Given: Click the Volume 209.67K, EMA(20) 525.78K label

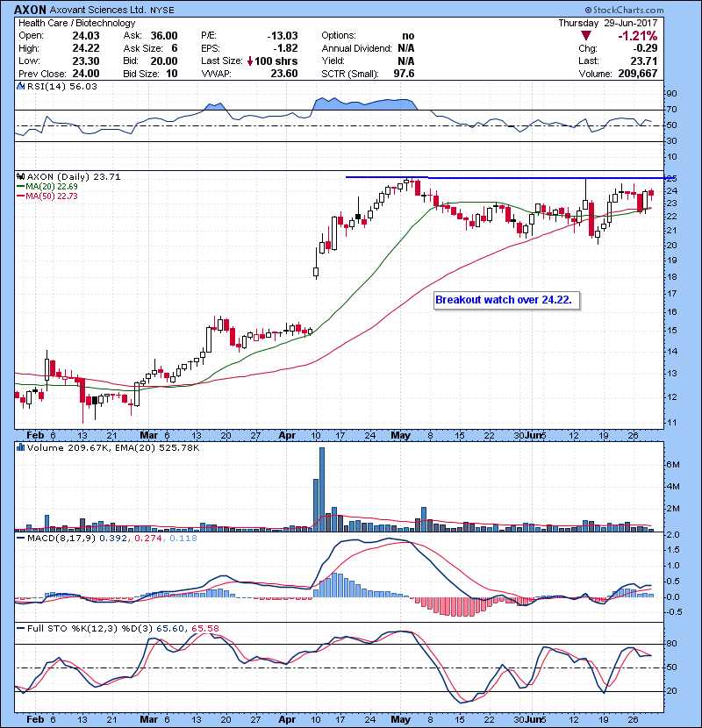Looking at the screenshot, I should click(113, 447).
